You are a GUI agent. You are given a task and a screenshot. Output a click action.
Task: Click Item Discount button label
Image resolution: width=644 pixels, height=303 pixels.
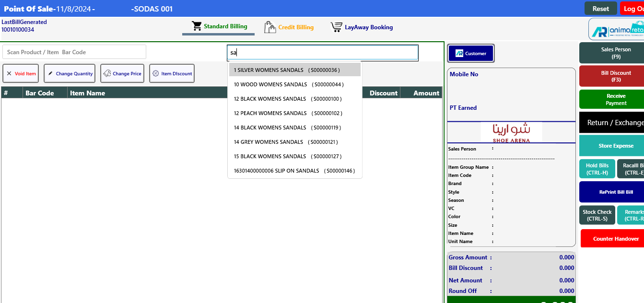tap(176, 74)
